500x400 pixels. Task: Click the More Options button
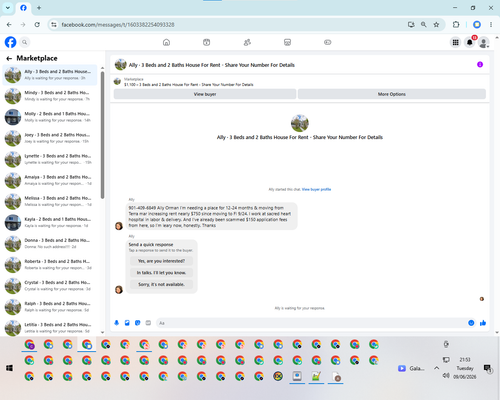pos(392,94)
